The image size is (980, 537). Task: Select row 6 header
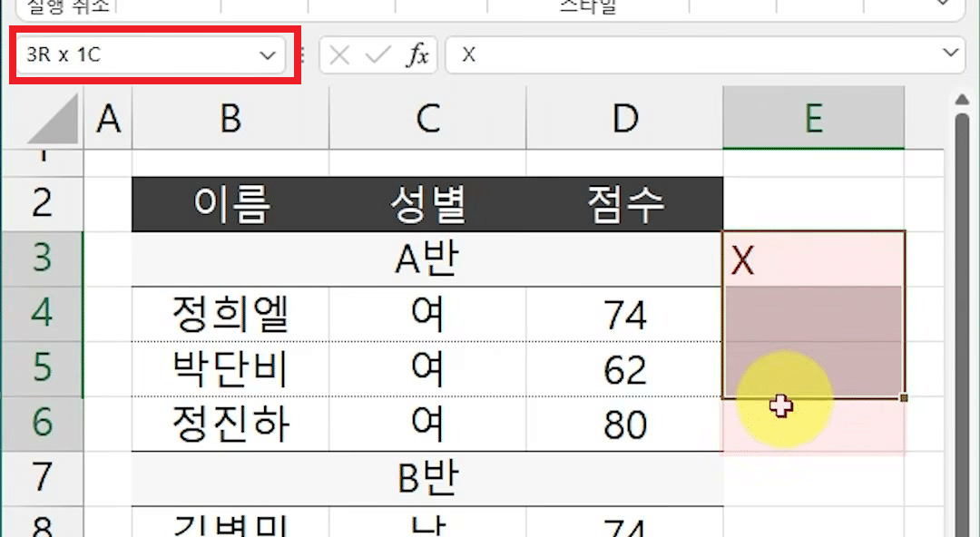(x=42, y=424)
